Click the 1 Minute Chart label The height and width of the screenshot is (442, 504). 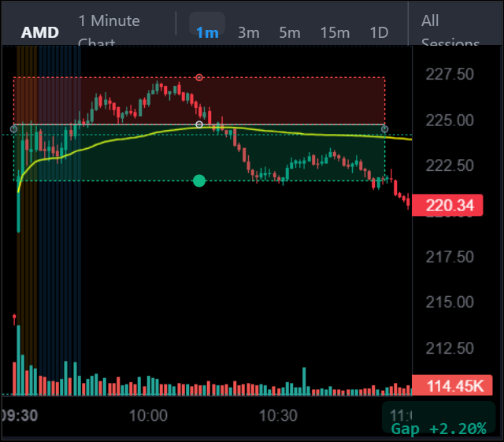tap(109, 31)
